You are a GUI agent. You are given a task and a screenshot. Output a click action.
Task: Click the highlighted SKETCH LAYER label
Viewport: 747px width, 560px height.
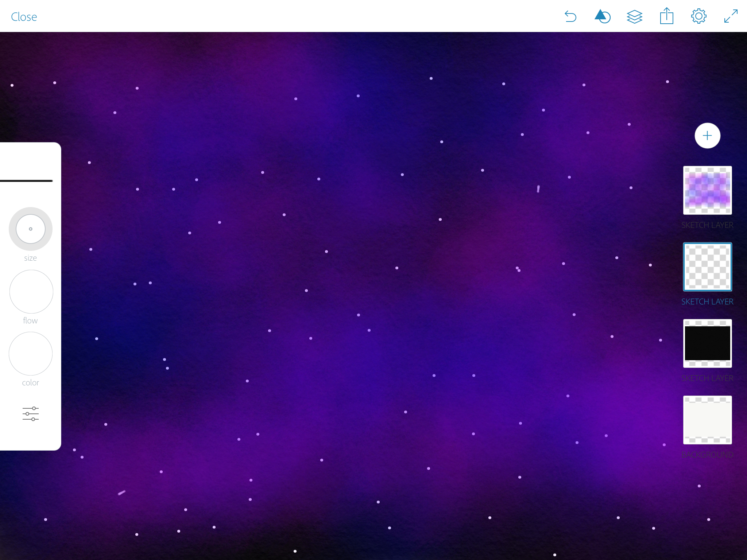click(707, 302)
